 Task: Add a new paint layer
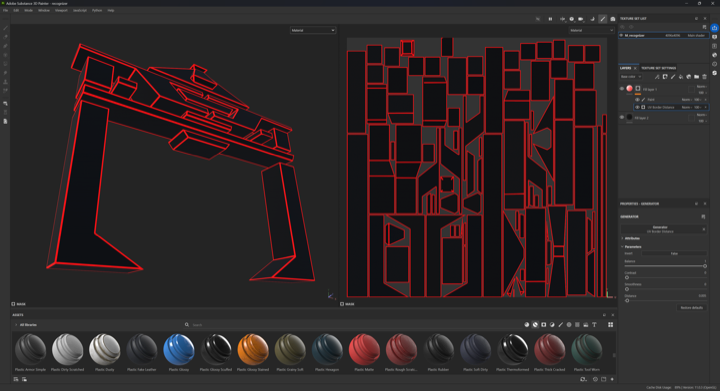click(x=673, y=77)
